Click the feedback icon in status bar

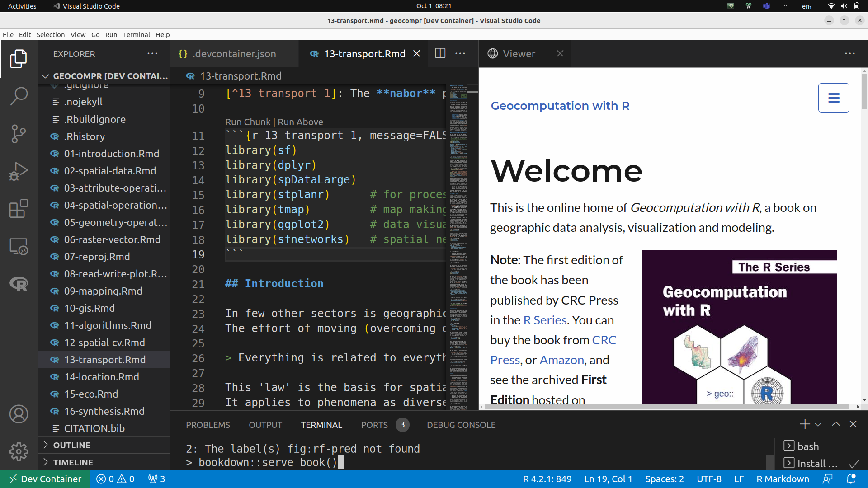point(828,479)
